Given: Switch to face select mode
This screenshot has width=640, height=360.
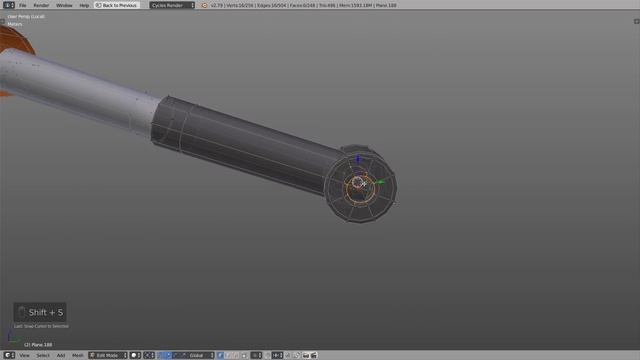Looking at the screenshot, I should click(236, 356).
